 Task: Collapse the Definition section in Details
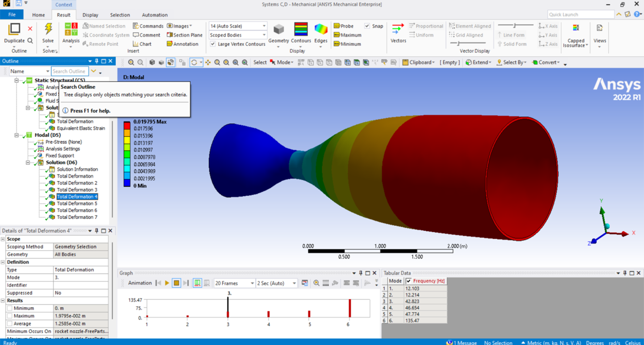pyautogui.click(x=3, y=262)
